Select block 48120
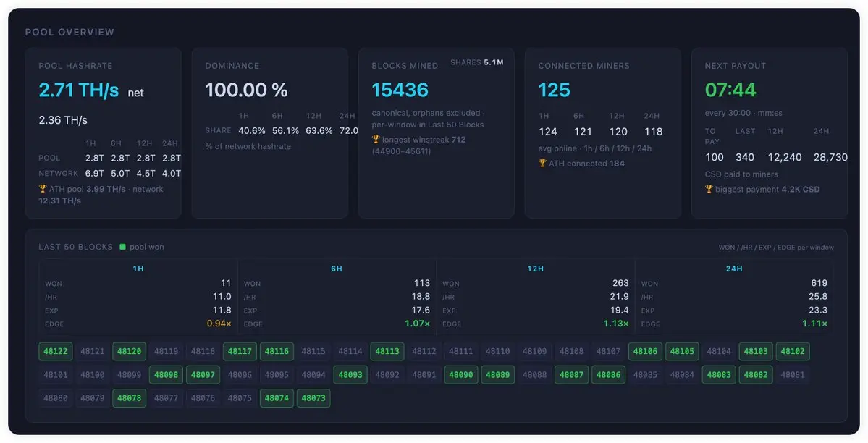868x443 pixels. click(x=129, y=351)
